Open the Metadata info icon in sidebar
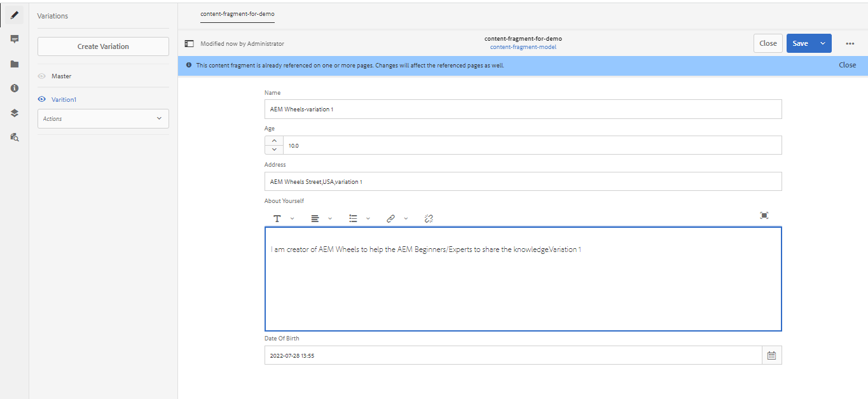The width and height of the screenshot is (868, 399). 14,88
